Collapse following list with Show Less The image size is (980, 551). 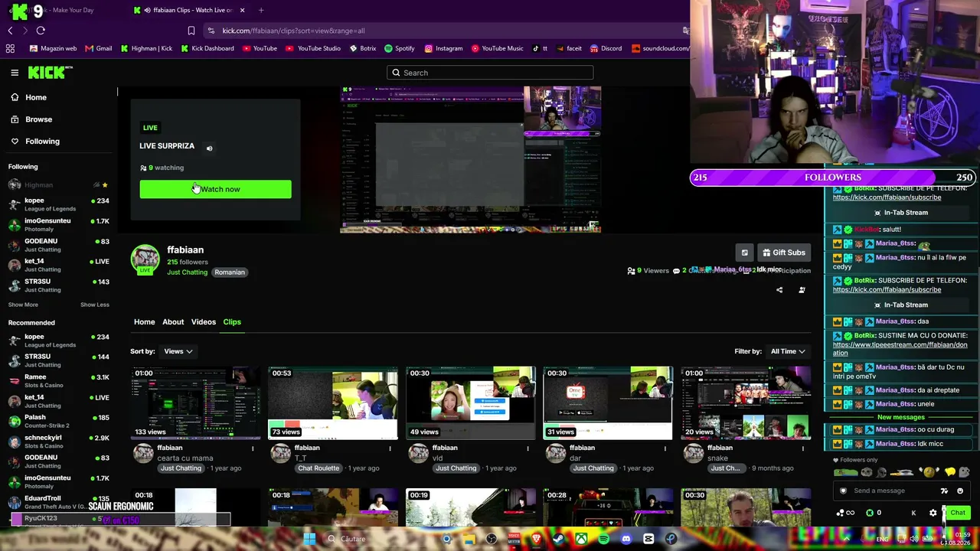(95, 305)
